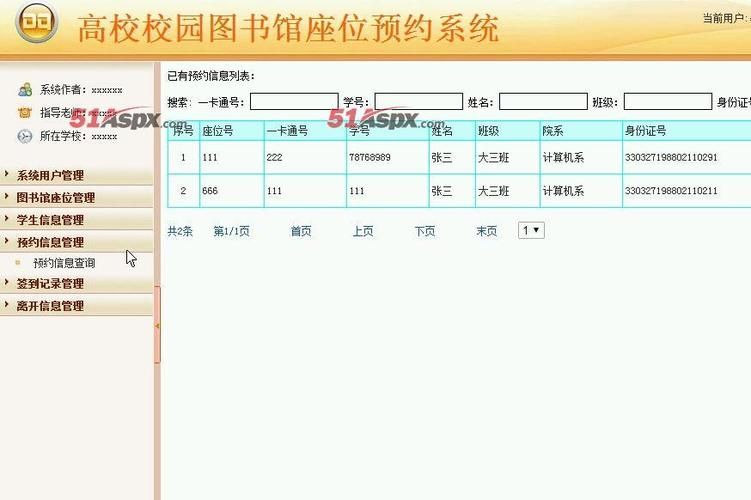Select 预约信息查询 submenu item

(64, 262)
